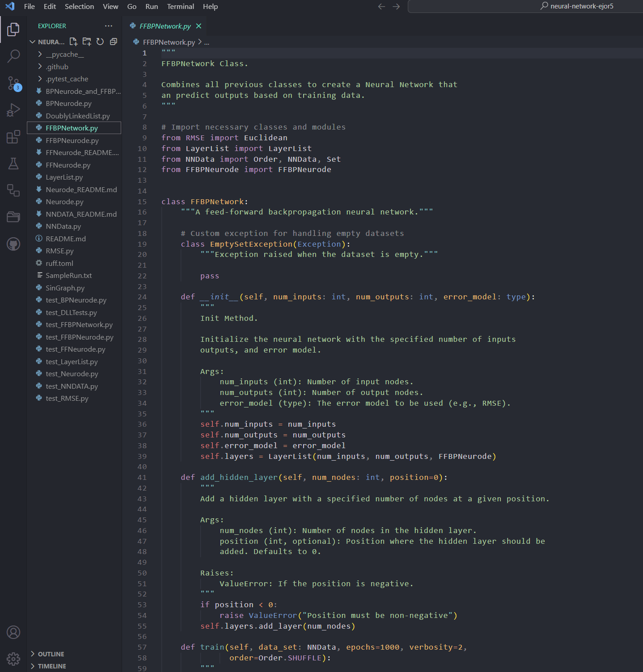Click the breadcrumb ellipsis after FFBPNetwork.py
The image size is (643, 672).
click(207, 42)
